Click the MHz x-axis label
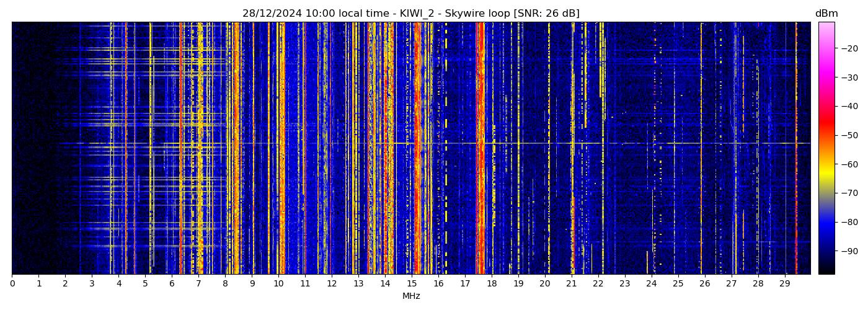This screenshot has width=868, height=310. [411, 296]
